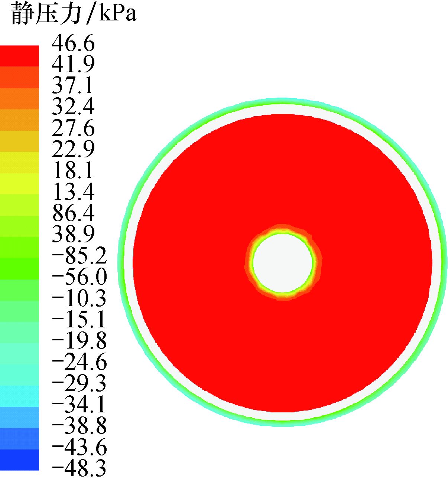
Task: Click the 22.9 legend value label
Action: [73, 149]
